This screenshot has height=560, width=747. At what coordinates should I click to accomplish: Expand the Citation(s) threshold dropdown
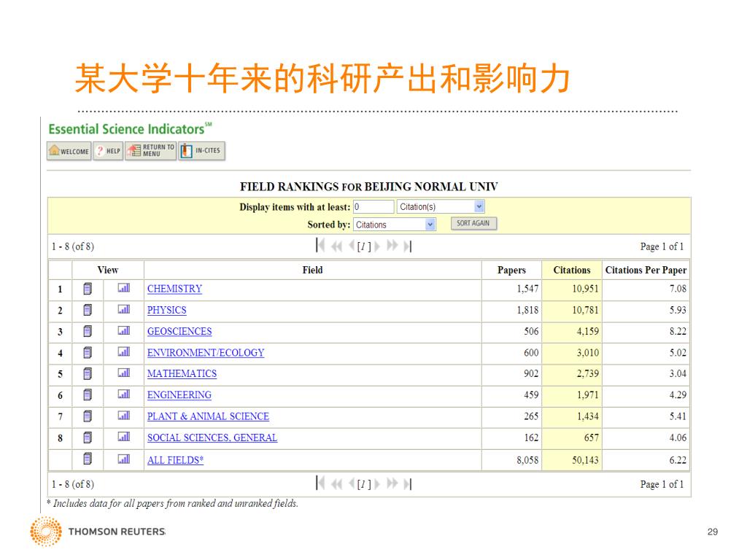[x=479, y=206]
